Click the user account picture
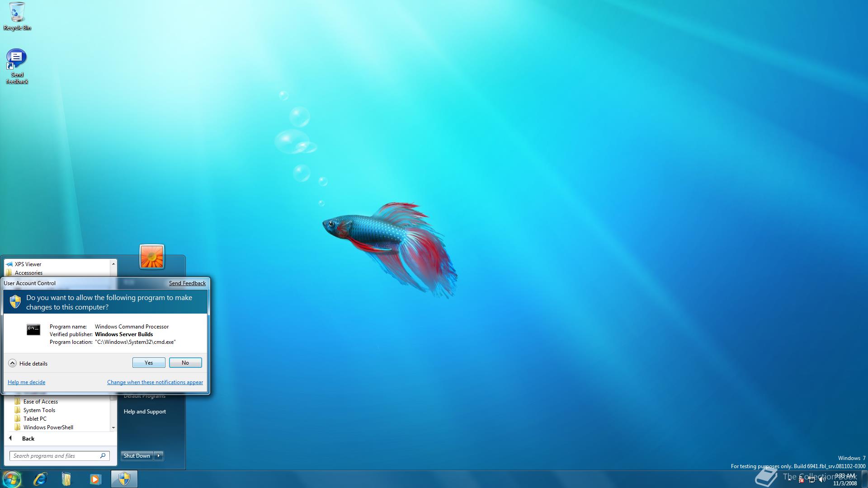The image size is (868, 488). [x=152, y=256]
